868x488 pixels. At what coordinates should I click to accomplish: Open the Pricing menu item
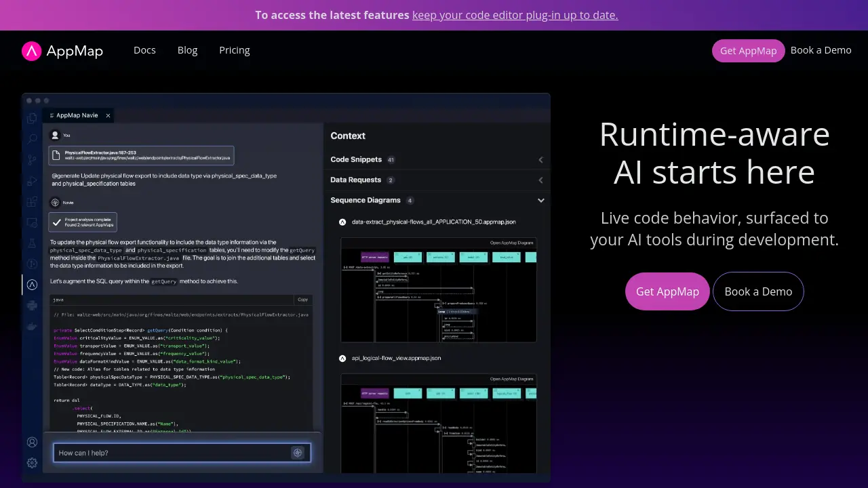(235, 50)
